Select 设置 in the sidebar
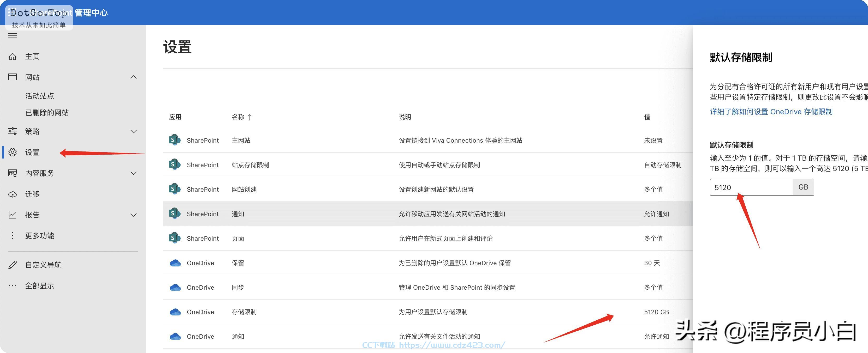Screen dimensions: 868x353 32,152
